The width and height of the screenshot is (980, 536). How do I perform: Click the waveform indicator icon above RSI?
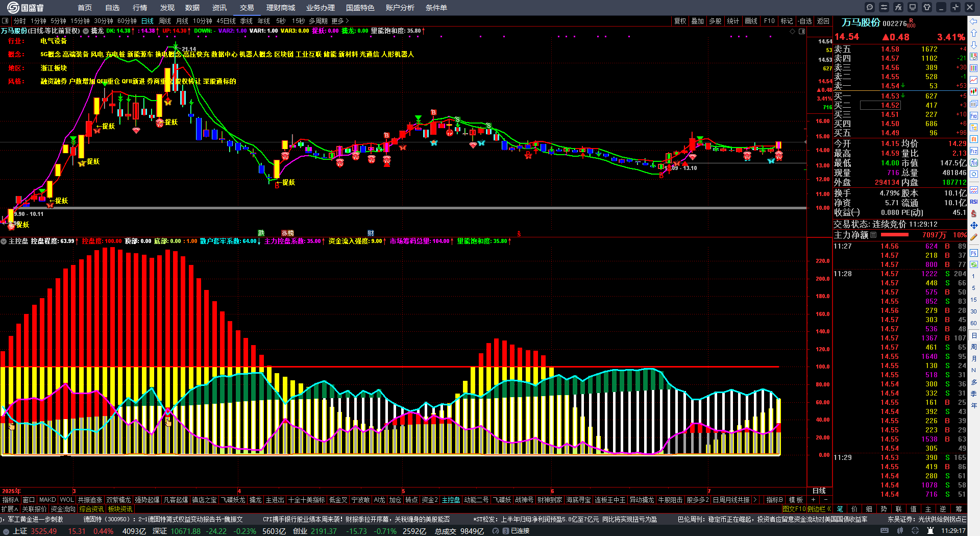tap(974, 190)
